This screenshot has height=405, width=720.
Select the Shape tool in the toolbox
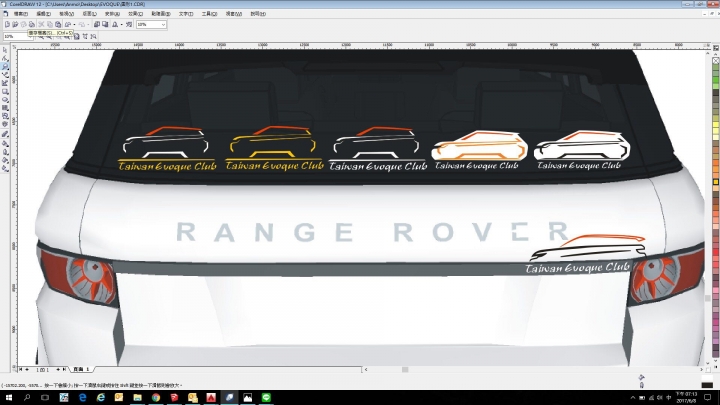[5, 58]
